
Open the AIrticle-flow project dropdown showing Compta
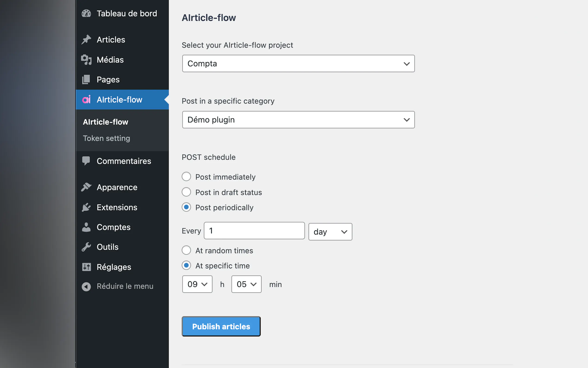pos(298,63)
